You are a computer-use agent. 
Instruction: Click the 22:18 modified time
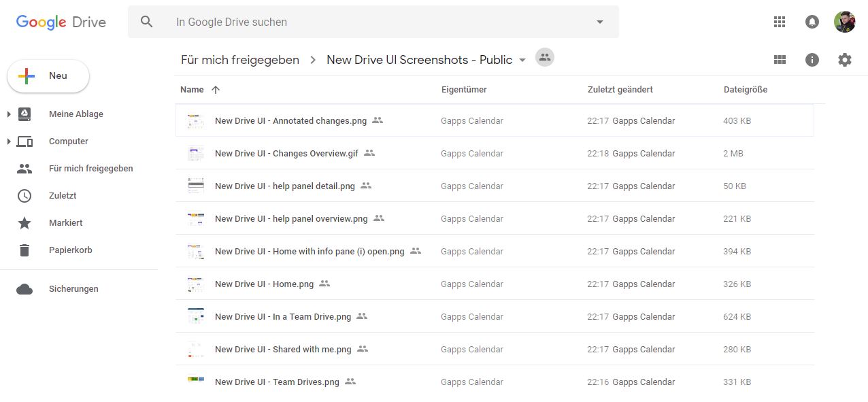pyautogui.click(x=597, y=153)
